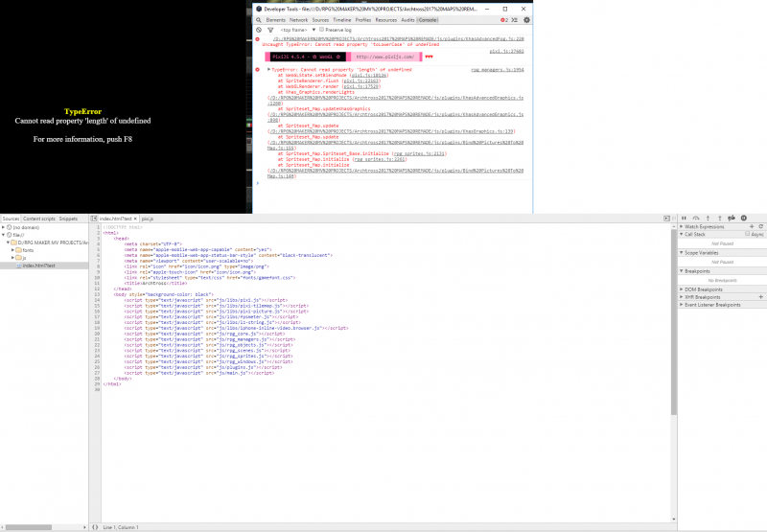The width and height of the screenshot is (767, 532).
Task: Select the Console tab
Action: click(428, 20)
